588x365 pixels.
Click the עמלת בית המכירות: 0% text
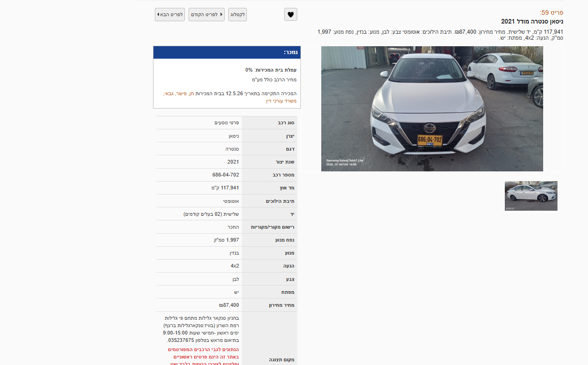(271, 70)
